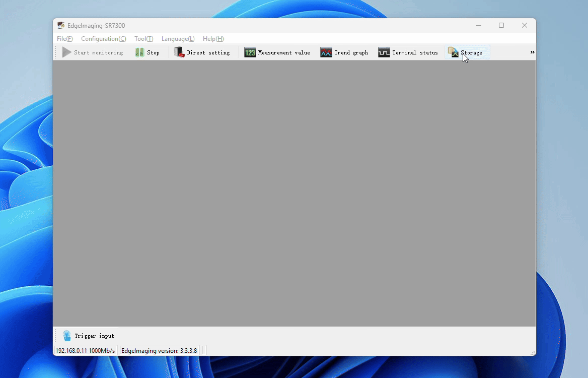
Task: Open the Help menu
Action: (213, 39)
